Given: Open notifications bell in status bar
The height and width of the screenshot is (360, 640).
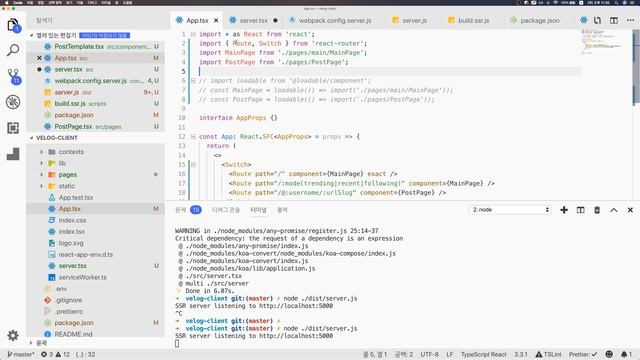Looking at the screenshot, I should point(626,354).
